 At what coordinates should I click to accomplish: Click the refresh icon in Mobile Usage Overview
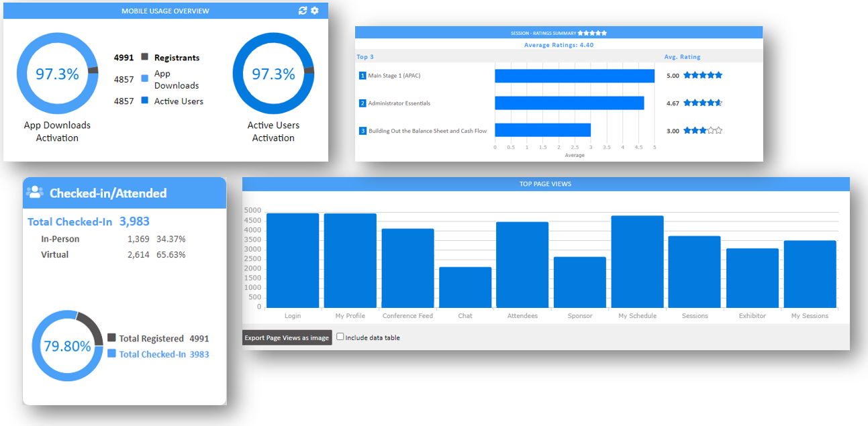click(303, 11)
